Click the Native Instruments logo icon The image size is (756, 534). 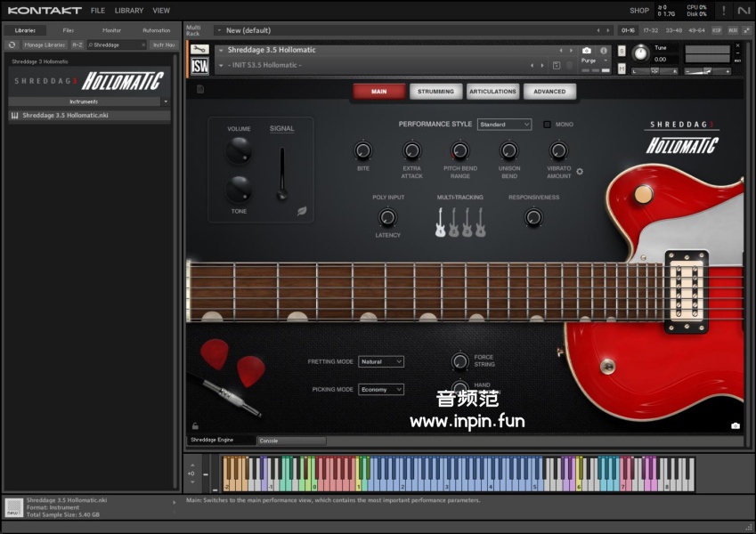pyautogui.click(x=744, y=11)
